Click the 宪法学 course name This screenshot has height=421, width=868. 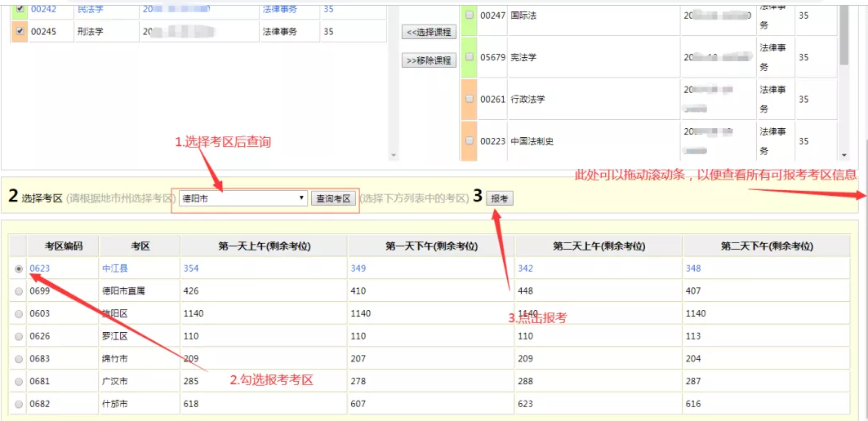[x=523, y=57]
